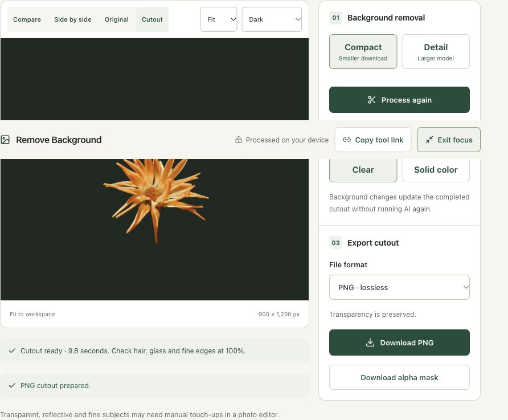The image size is (508, 420).
Task: Select the Cutout view tab
Action: pyautogui.click(x=152, y=19)
